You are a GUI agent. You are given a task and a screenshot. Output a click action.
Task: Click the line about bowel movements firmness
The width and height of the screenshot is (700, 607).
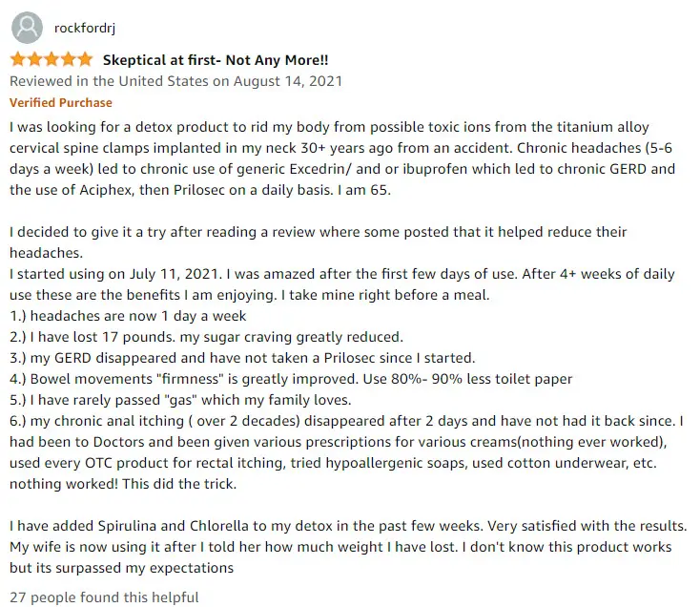click(291, 379)
